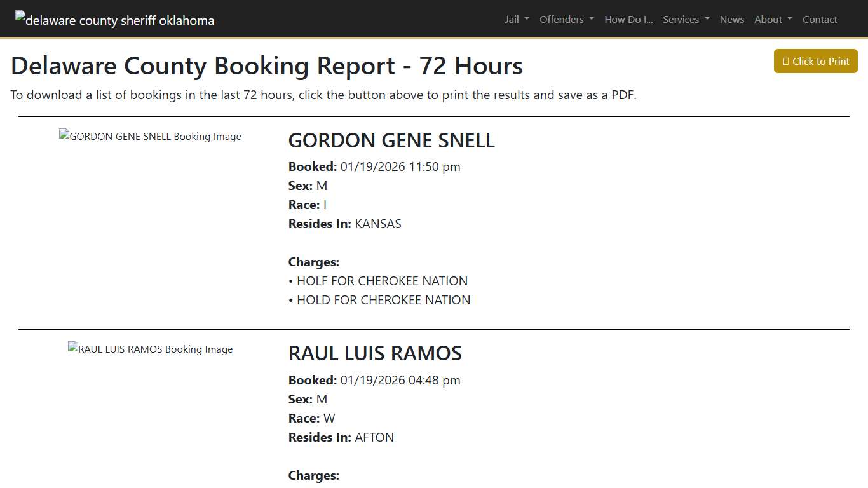Click the Services chevron arrow
Screen dimensions: 868x488
tap(707, 20)
